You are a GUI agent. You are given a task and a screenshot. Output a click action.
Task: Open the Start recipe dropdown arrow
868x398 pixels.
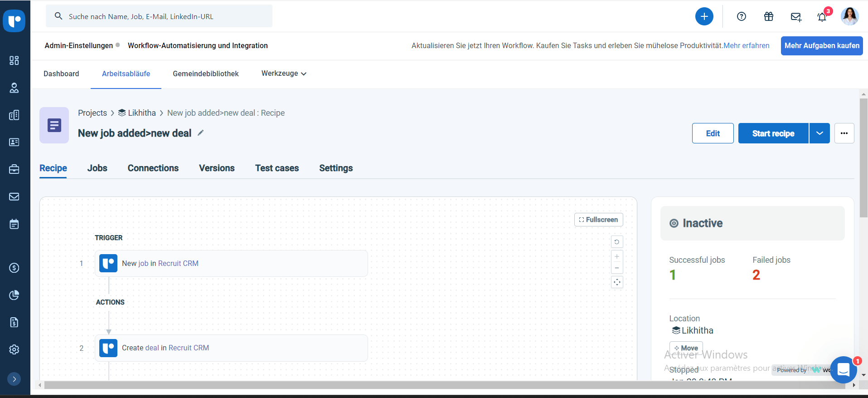click(820, 133)
